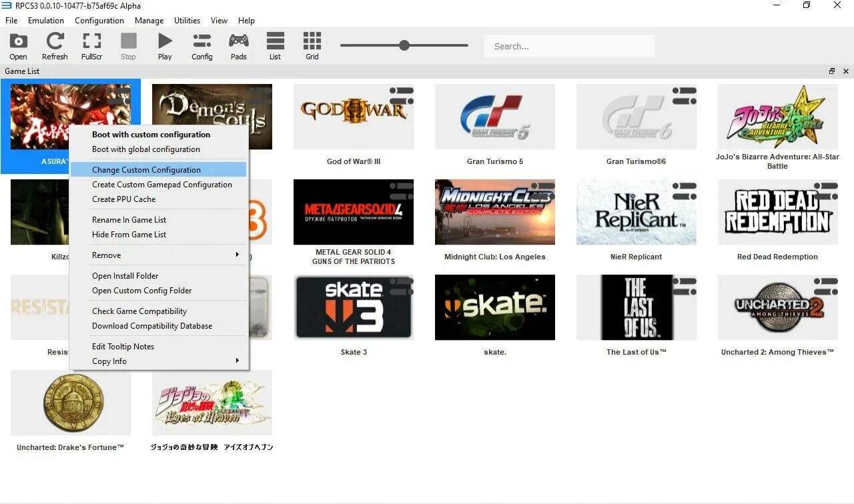Click the RPCS3 logo in title bar
The image size is (854, 504).
click(x=7, y=5)
